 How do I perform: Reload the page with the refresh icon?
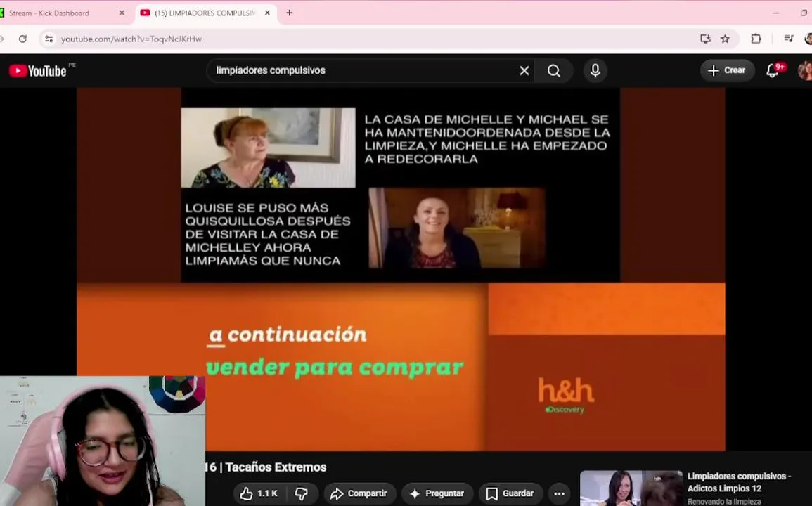(22, 39)
